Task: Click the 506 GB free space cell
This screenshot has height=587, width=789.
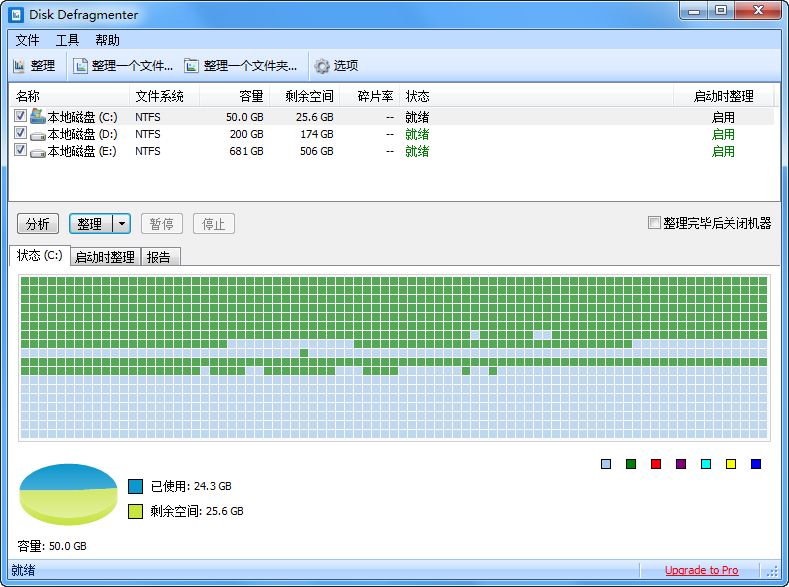Action: pos(317,151)
